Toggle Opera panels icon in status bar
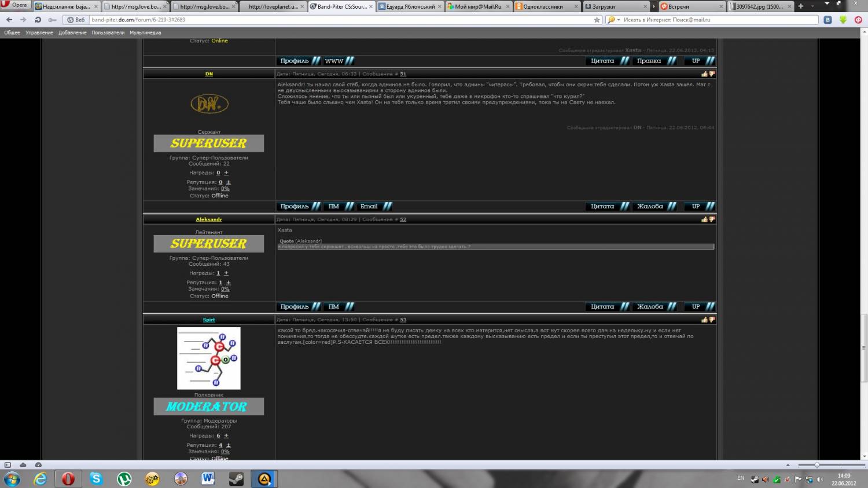The width and height of the screenshot is (868, 488). pyautogui.click(x=8, y=465)
